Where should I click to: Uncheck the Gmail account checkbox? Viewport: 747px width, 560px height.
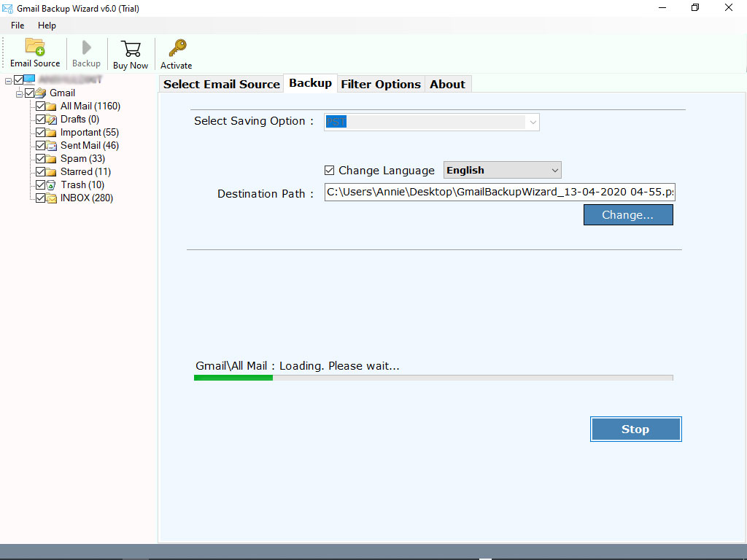[29, 93]
